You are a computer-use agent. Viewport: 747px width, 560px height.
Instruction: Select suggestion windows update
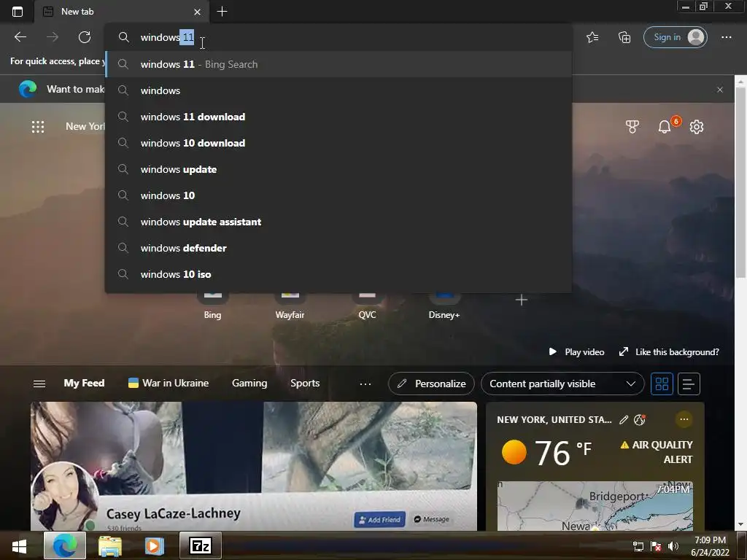(x=338, y=169)
